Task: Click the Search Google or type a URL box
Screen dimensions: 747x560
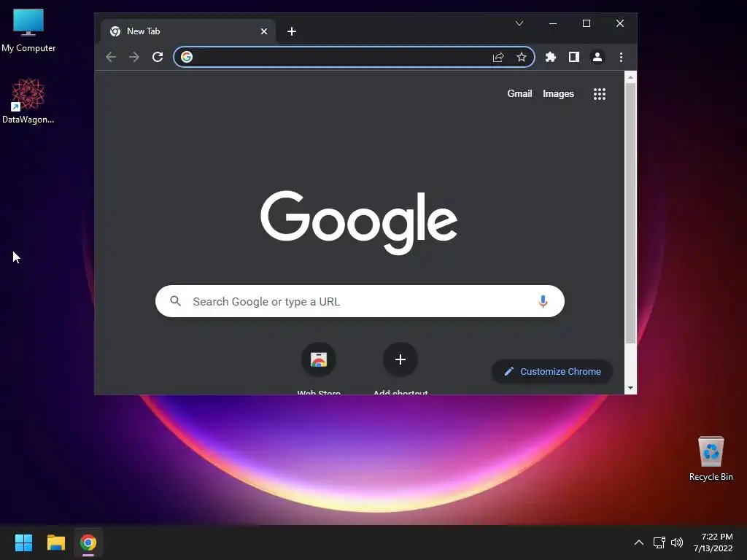Action: coord(360,301)
